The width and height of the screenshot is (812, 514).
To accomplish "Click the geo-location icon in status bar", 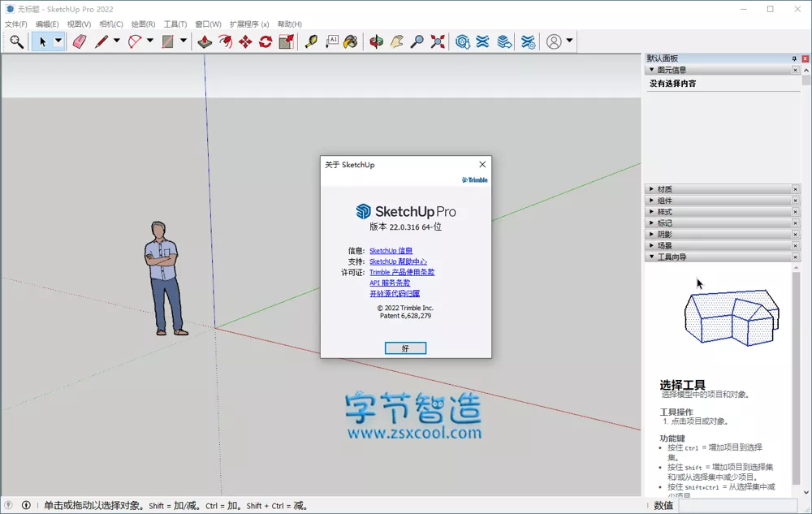I will pyautogui.click(x=8, y=505).
